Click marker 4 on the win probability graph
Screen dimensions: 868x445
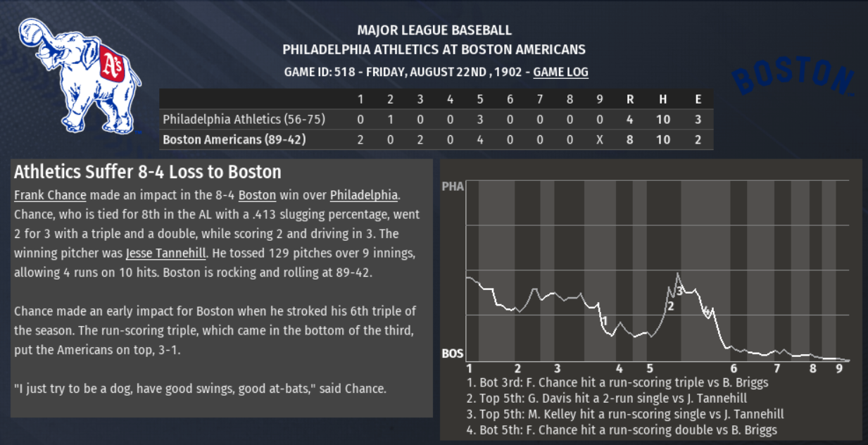pyautogui.click(x=706, y=310)
